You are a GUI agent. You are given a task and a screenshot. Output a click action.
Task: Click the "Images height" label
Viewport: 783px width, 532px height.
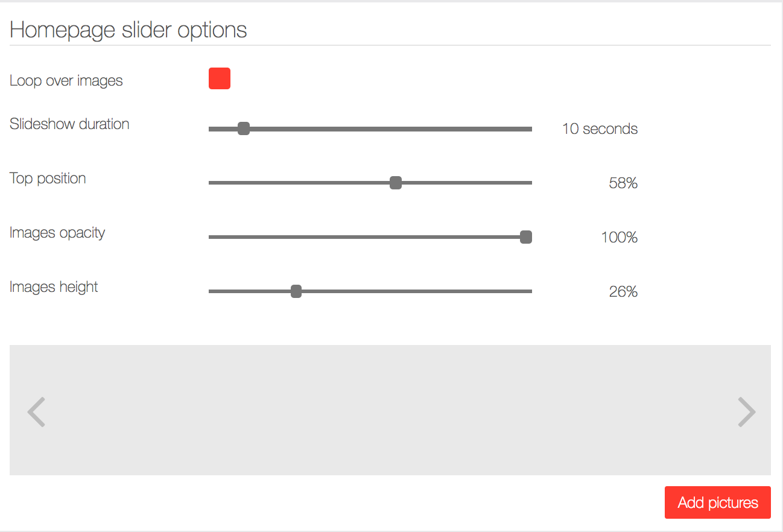[x=54, y=287]
